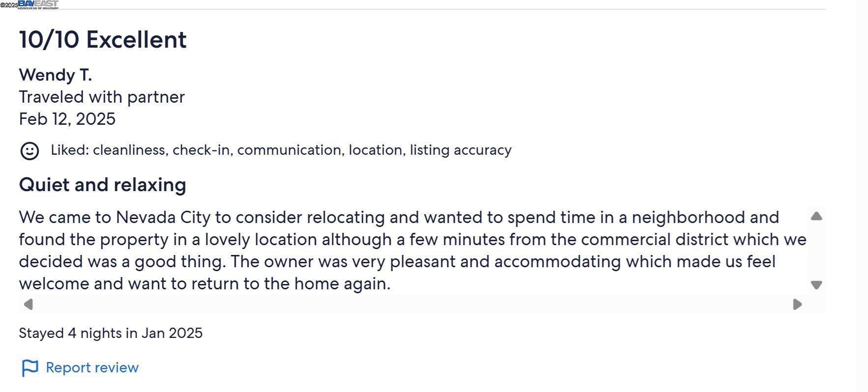The height and width of the screenshot is (392, 868).
Task: Click the left arrow of the horizontal scrollbar
Action: pyautogui.click(x=29, y=305)
